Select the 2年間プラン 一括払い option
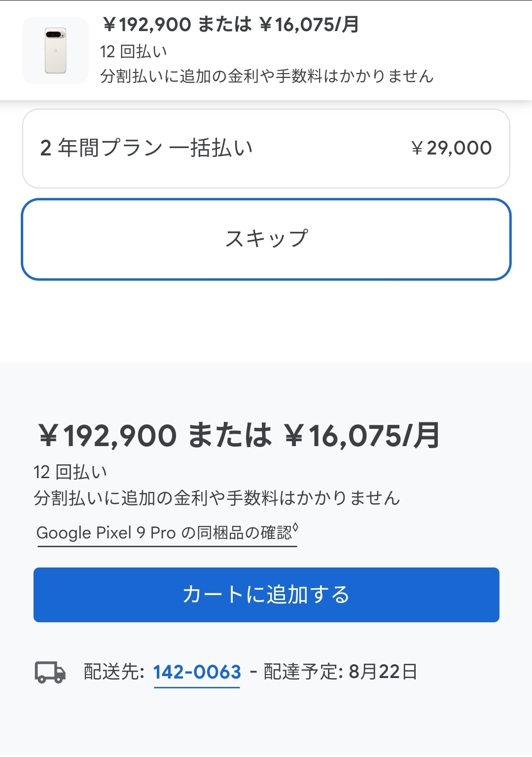Screen dimensions: 532x757 click(x=266, y=149)
